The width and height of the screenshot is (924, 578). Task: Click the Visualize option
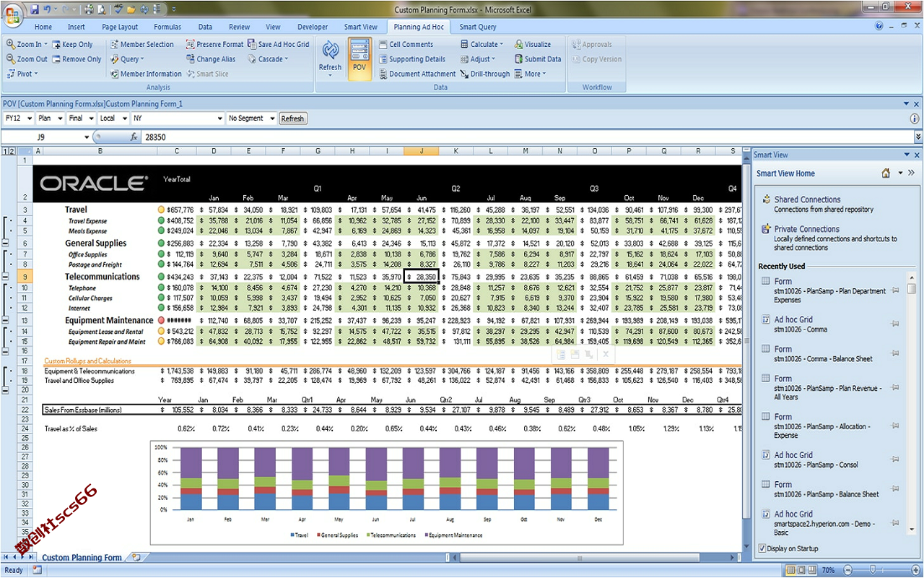coord(533,44)
